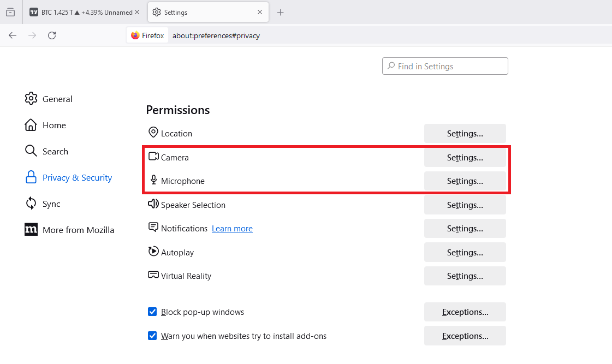Open the new tab plus button

(280, 12)
